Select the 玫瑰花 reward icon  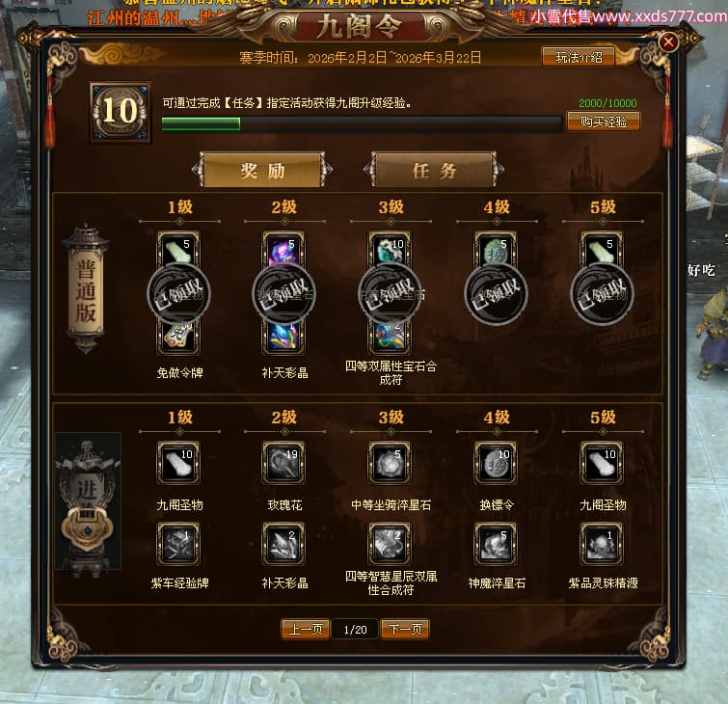coord(284,463)
